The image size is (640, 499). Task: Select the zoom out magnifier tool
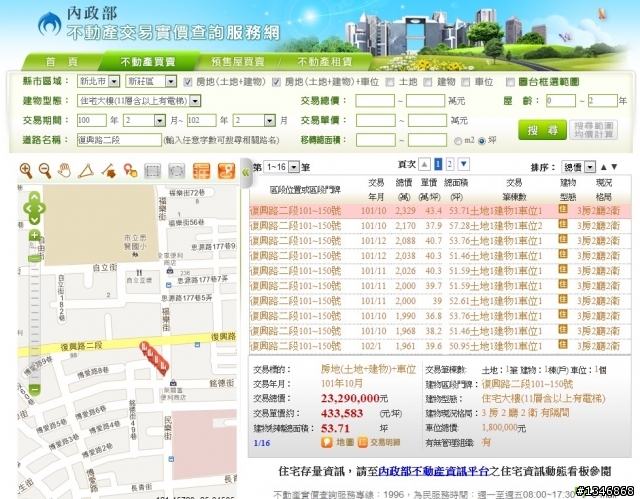point(45,171)
